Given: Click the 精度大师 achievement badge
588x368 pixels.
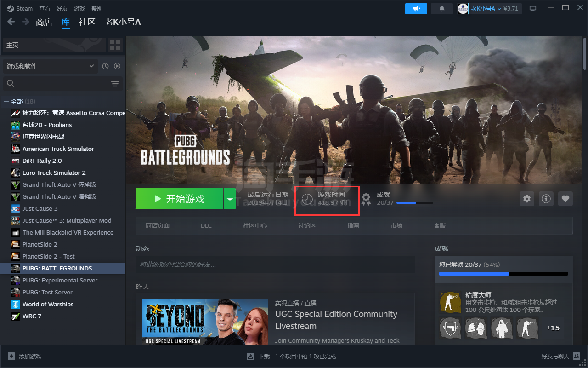Looking at the screenshot, I should 450,303.
